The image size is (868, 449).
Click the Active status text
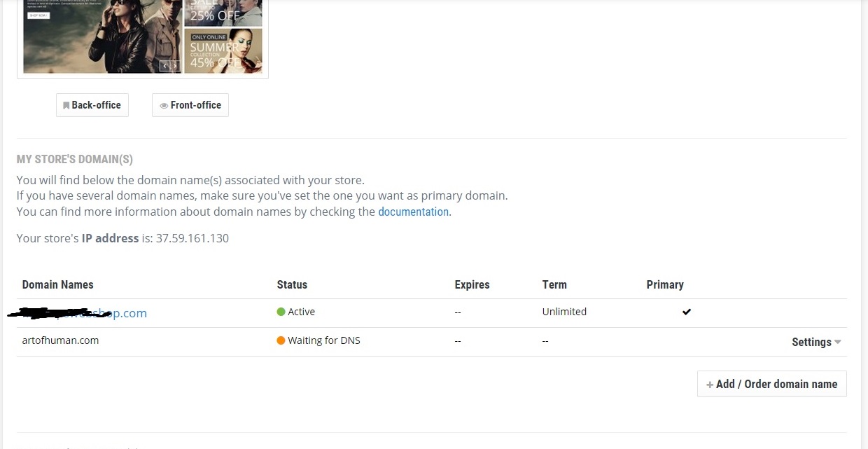(x=302, y=312)
